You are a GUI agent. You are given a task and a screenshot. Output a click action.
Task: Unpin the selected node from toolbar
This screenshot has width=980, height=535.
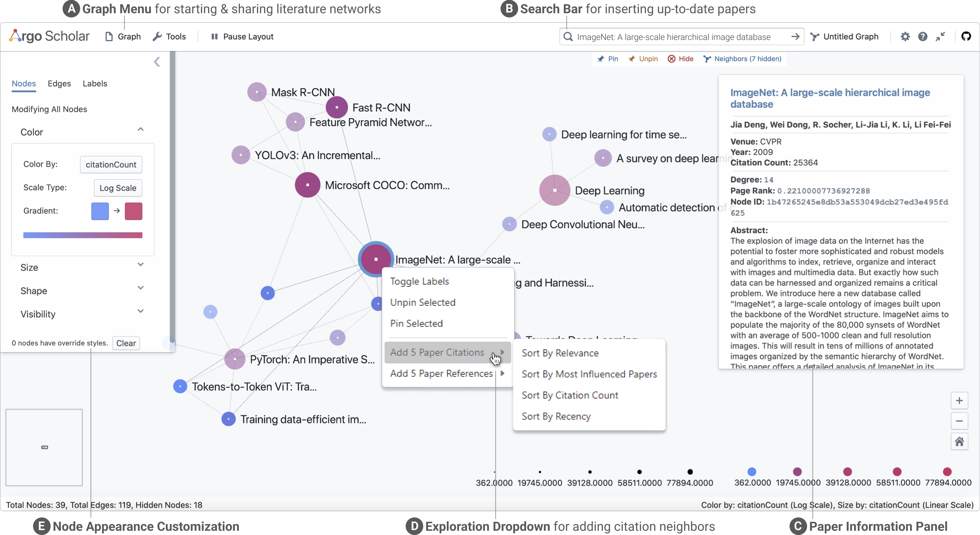point(643,59)
